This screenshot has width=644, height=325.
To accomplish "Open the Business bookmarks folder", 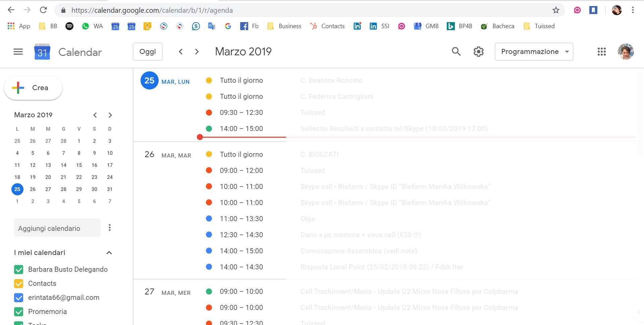I will pyautogui.click(x=284, y=26).
